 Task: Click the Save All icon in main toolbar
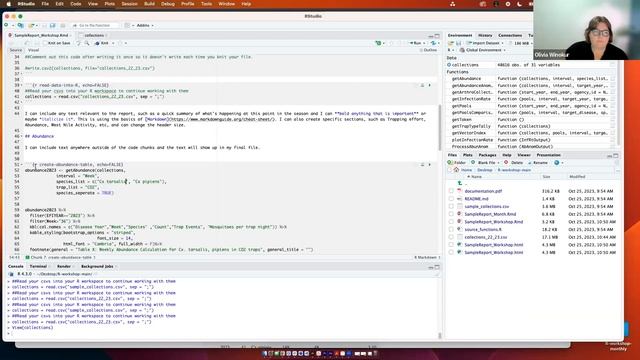tap(52, 25)
